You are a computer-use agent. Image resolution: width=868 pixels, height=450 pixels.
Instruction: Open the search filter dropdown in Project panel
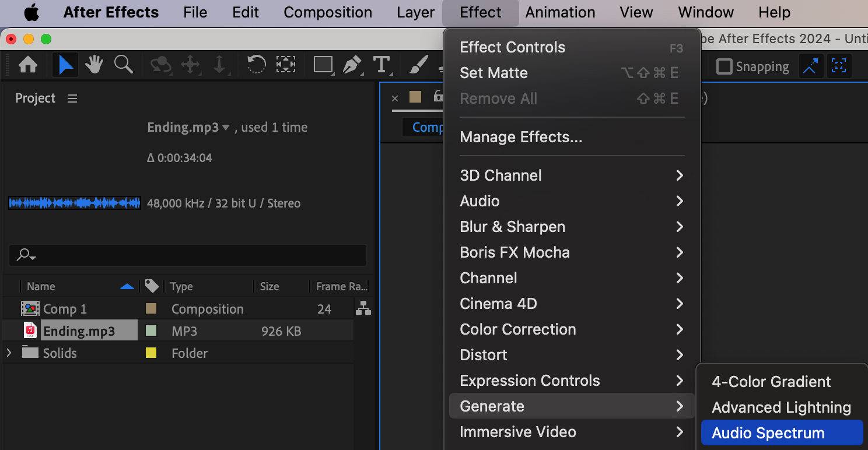[26, 255]
